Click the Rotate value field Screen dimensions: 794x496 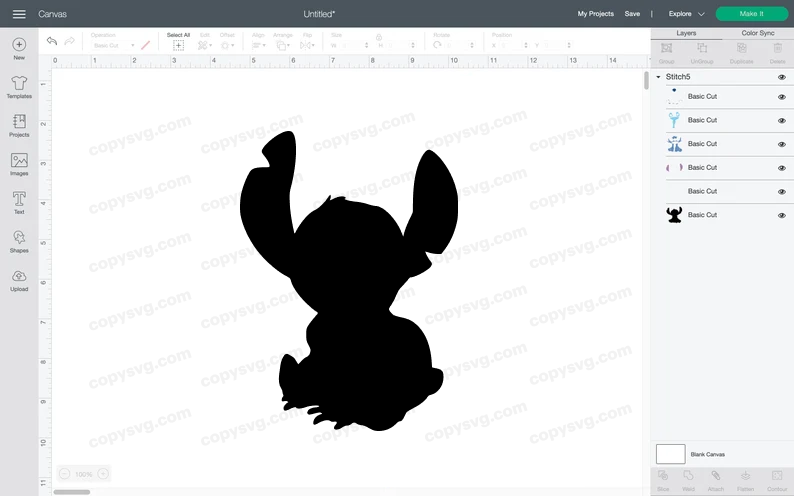coord(458,46)
